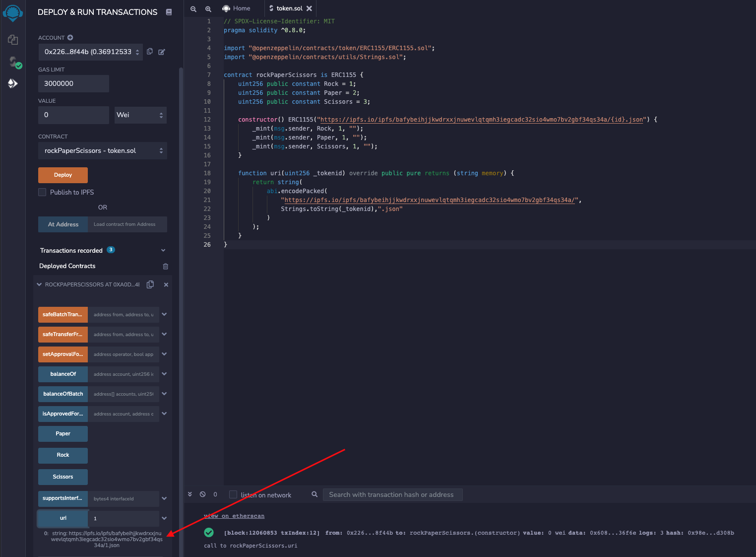Enable Publish to IPFS checkbox
This screenshot has width=756, height=557.
(x=43, y=192)
